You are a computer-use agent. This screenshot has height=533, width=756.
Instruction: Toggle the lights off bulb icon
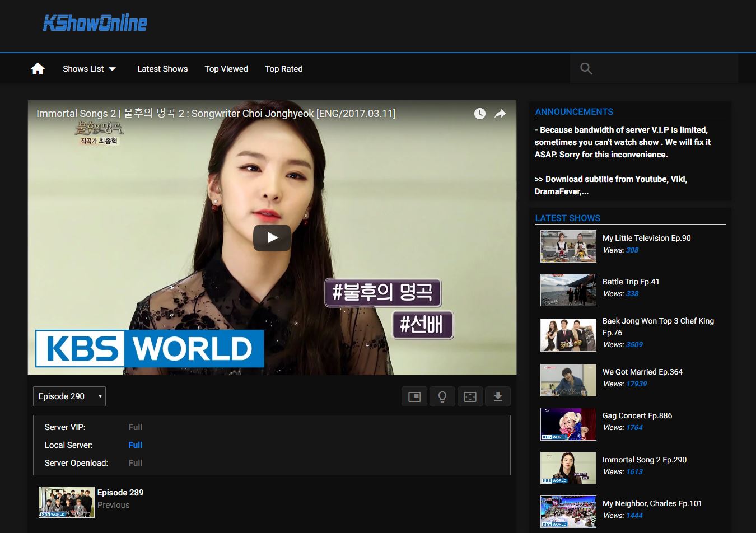pos(442,397)
